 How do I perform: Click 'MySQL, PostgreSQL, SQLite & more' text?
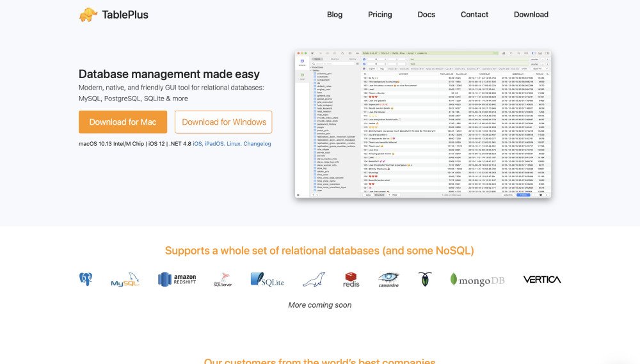pos(134,99)
